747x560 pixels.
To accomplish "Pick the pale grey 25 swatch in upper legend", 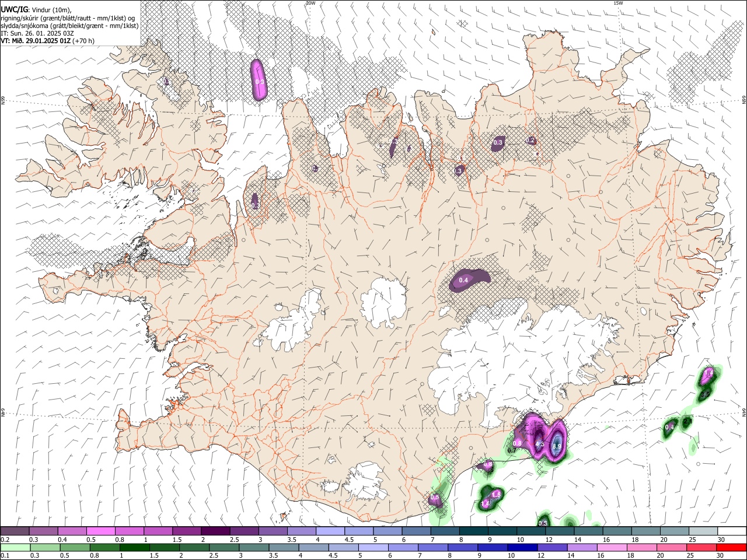I will 703,531.
